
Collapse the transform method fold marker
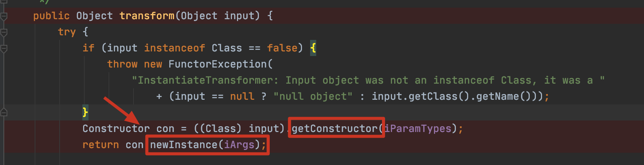point(4,16)
